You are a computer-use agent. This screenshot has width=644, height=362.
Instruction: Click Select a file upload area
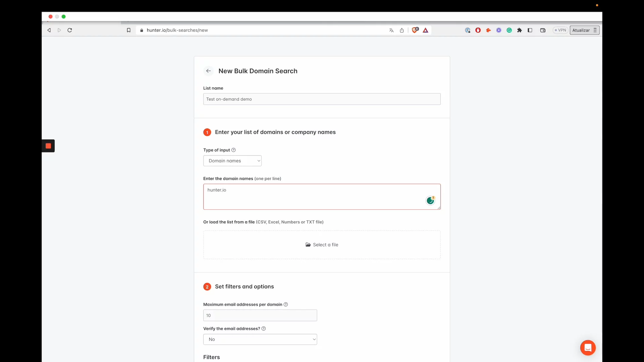[322, 245]
